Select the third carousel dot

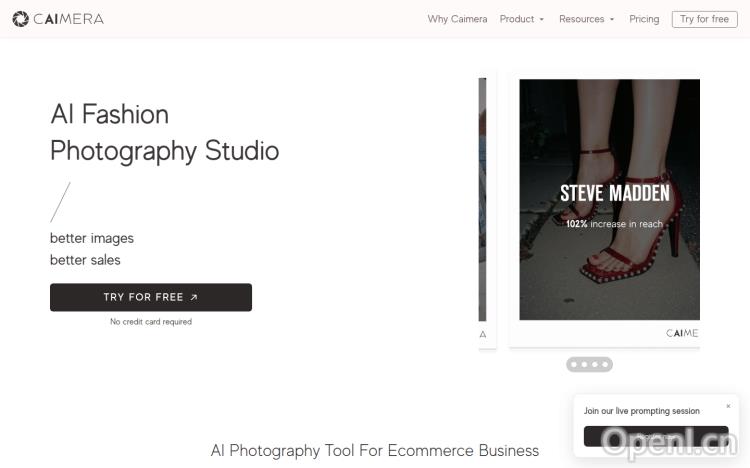tap(595, 364)
